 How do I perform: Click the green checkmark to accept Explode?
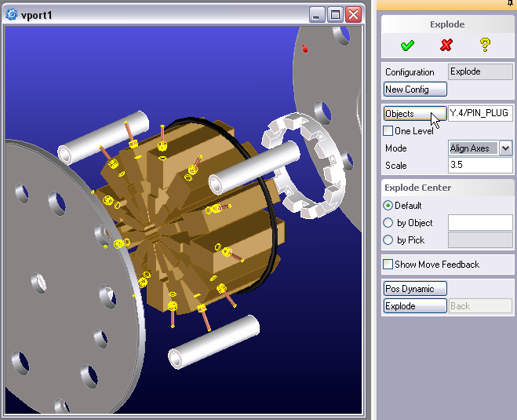pos(406,45)
